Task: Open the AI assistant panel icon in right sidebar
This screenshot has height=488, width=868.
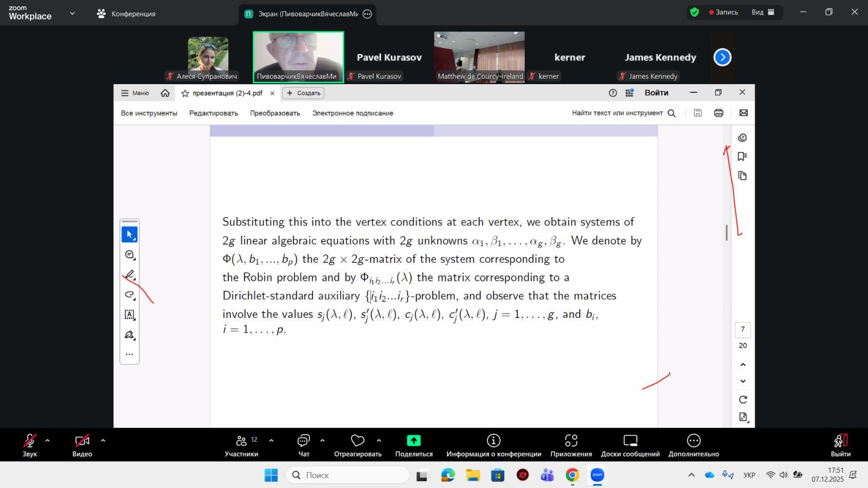Action: 743,138
